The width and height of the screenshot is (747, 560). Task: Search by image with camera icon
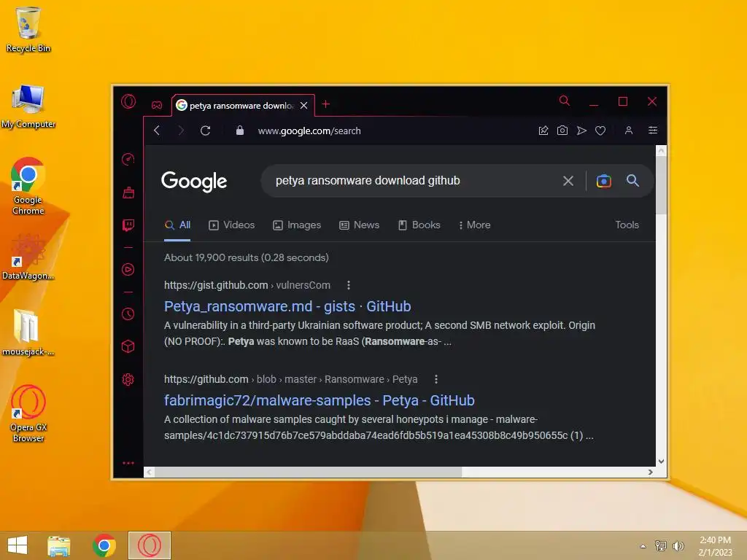(603, 181)
